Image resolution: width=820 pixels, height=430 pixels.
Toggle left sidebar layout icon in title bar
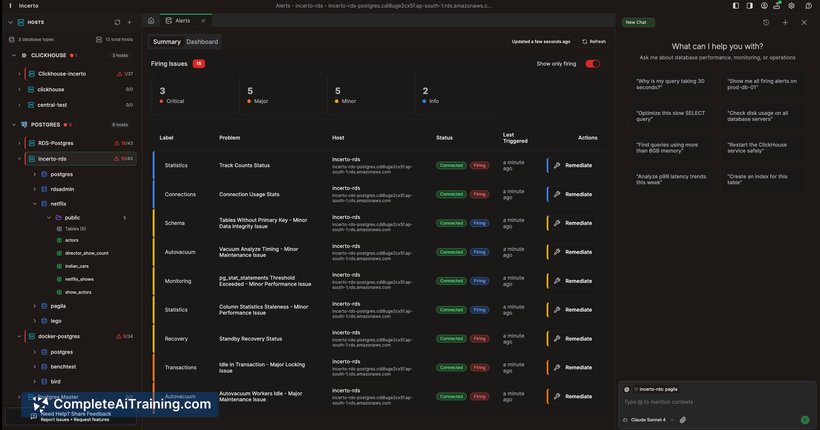tap(736, 6)
